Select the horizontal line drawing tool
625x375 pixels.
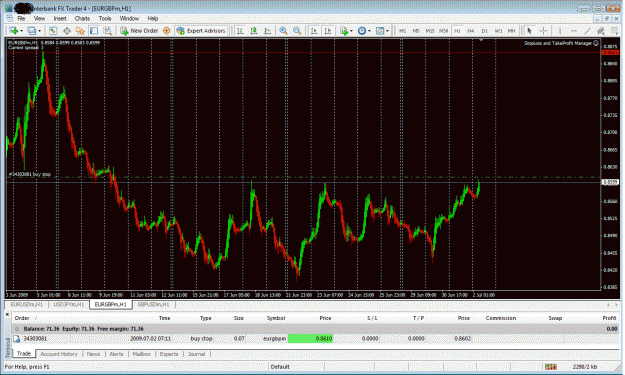click(x=574, y=31)
